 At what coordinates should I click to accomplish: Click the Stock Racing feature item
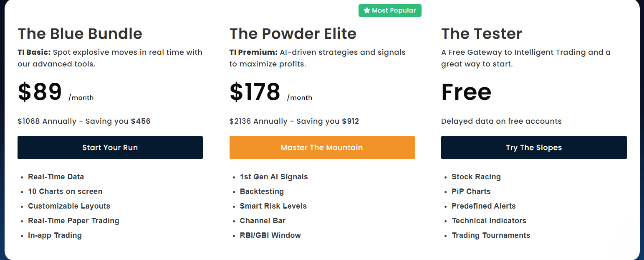click(476, 177)
